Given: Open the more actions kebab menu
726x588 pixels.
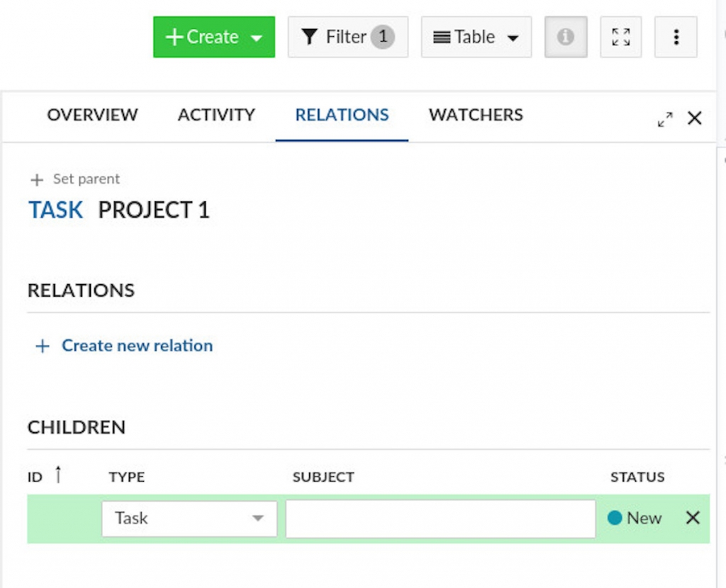Looking at the screenshot, I should pos(675,37).
